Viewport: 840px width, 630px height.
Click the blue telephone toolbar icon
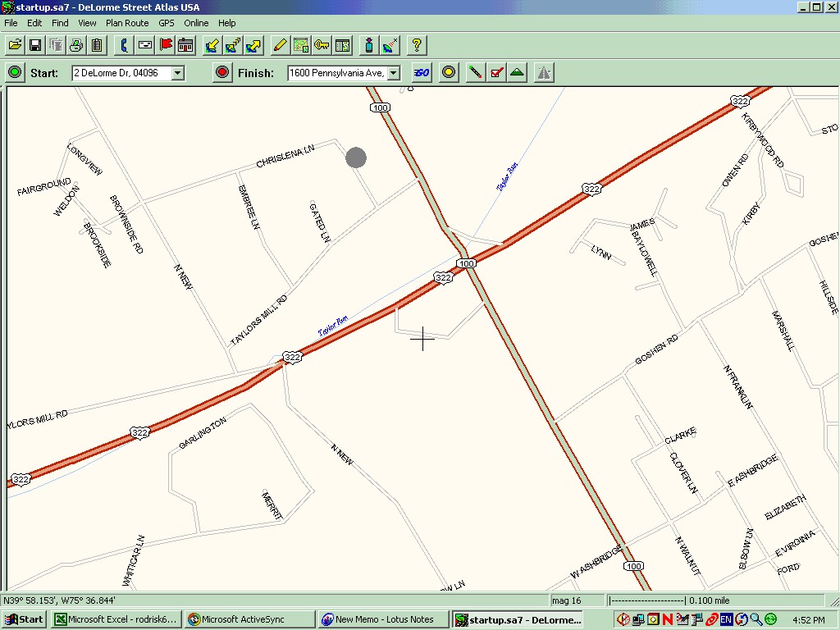(x=125, y=46)
